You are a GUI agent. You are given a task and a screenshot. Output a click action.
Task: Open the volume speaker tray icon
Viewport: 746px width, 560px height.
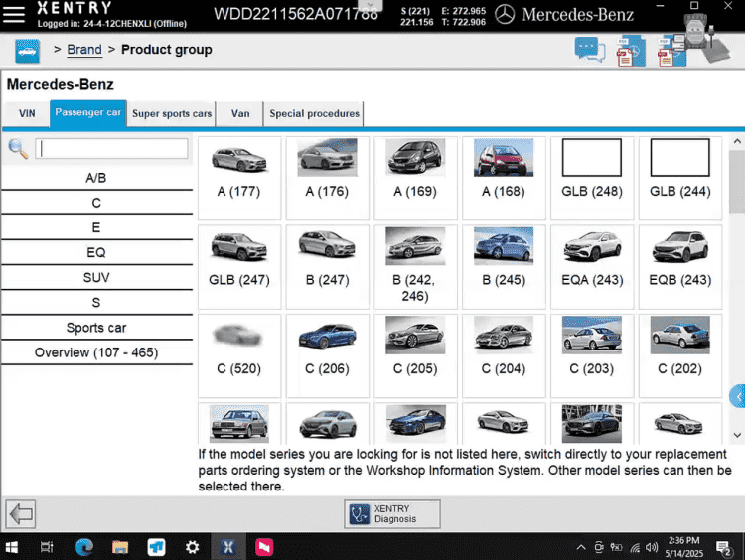click(x=652, y=548)
